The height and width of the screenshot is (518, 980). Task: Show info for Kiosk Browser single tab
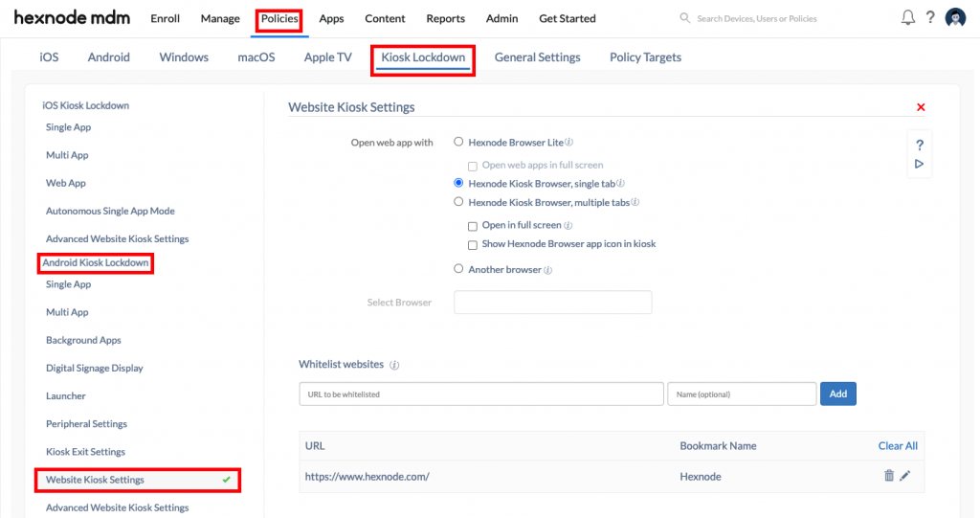click(620, 183)
